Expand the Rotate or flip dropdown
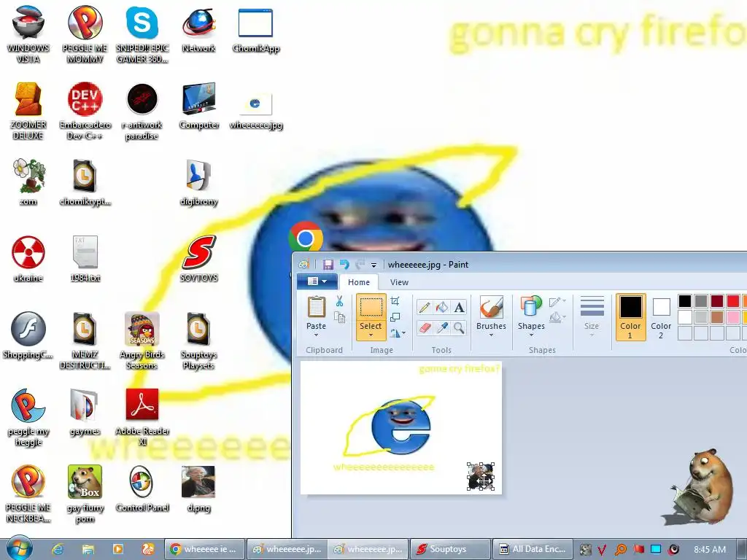747x560 pixels. pos(397,333)
